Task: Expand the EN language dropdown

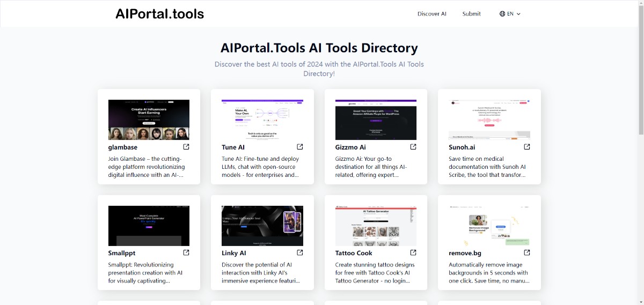Action: coord(510,14)
